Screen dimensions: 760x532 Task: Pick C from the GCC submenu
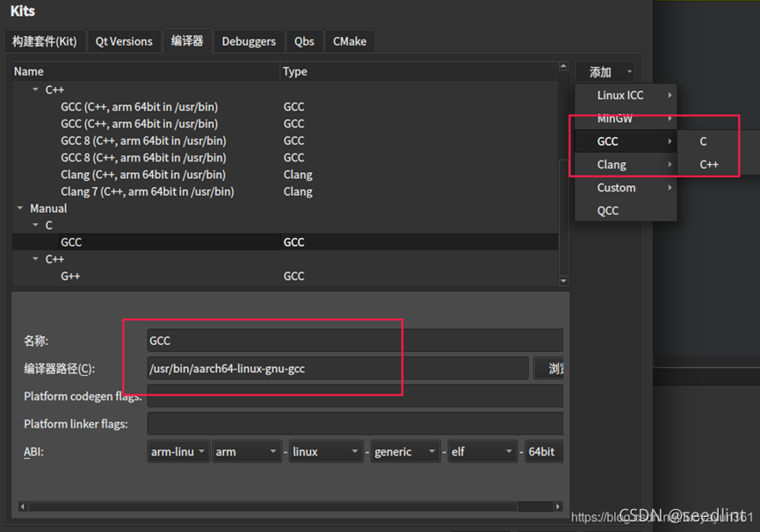[718, 141]
